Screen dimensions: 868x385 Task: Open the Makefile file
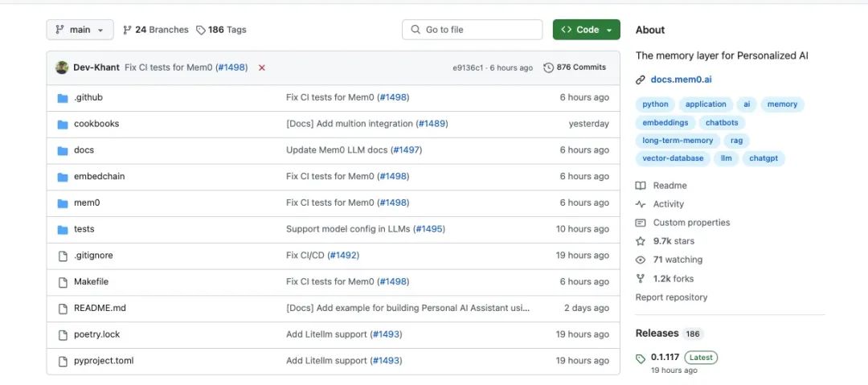[92, 282]
